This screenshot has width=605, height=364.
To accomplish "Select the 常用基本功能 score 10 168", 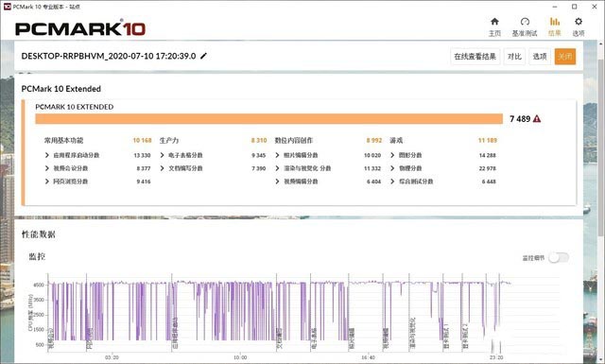I will (x=142, y=141).
